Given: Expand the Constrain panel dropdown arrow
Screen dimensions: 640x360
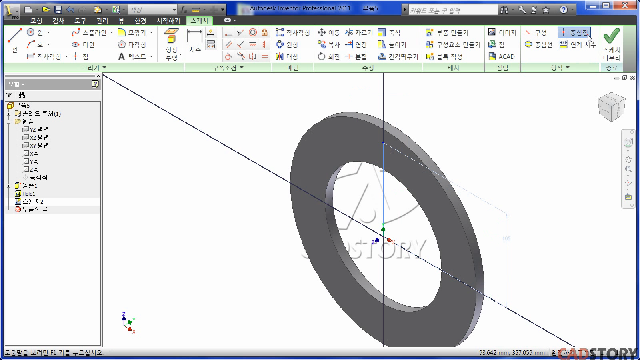Looking at the screenshot, I should [x=242, y=67].
